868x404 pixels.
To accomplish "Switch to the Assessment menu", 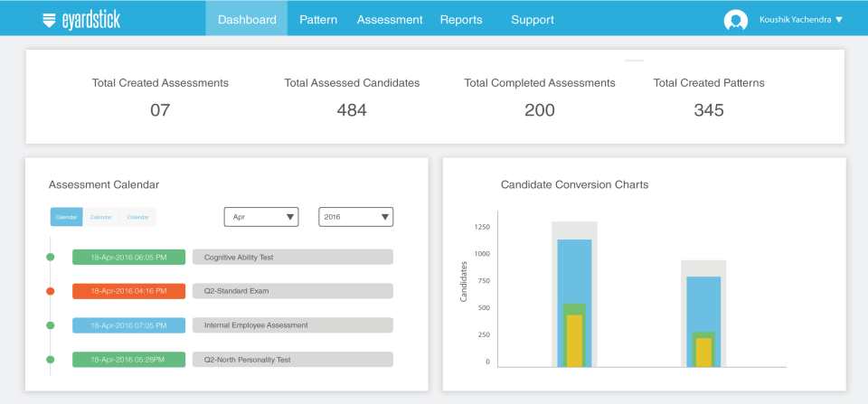I will (390, 20).
